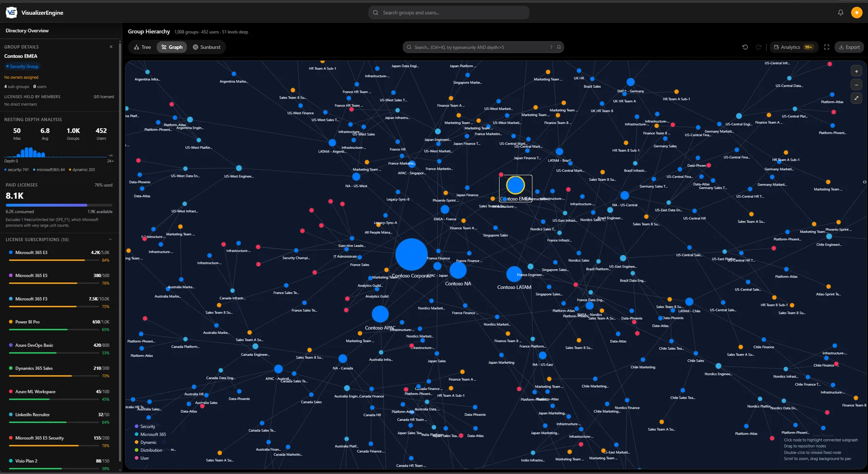Select the LATAM - Chile node
The height and width of the screenshot is (474, 868).
[689, 302]
